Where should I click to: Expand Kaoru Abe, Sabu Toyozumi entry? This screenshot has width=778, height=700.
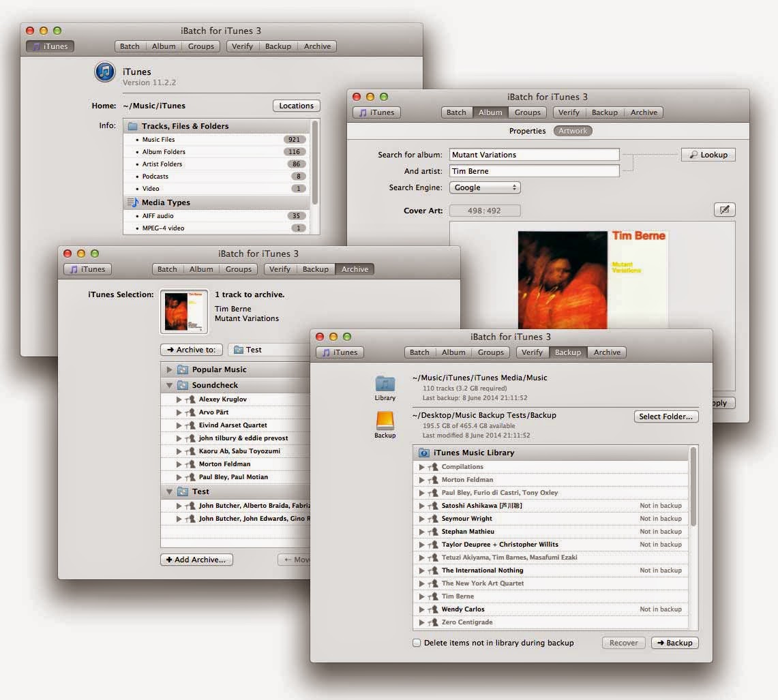[179, 451]
